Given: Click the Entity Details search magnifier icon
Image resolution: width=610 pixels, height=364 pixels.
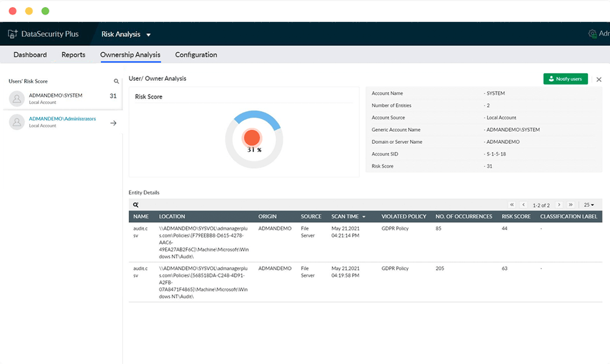Looking at the screenshot, I should coord(136,205).
